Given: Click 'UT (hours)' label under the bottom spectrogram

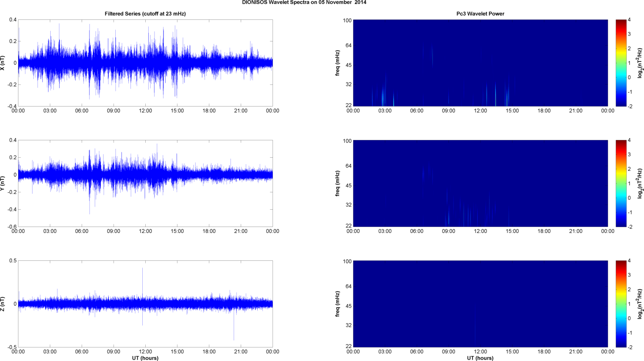Looking at the screenshot, I should pos(480,358).
